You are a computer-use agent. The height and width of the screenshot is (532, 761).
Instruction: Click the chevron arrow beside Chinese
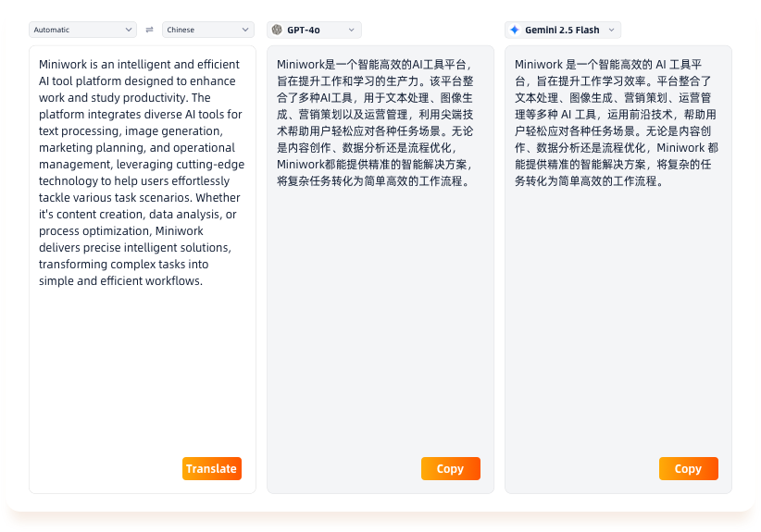click(245, 30)
